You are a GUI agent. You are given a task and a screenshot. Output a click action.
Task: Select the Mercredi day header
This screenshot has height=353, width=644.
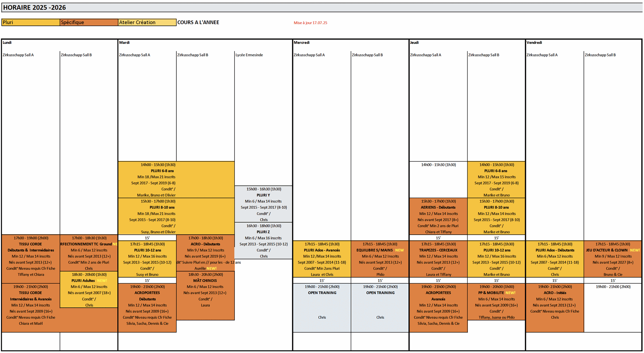[302, 43]
